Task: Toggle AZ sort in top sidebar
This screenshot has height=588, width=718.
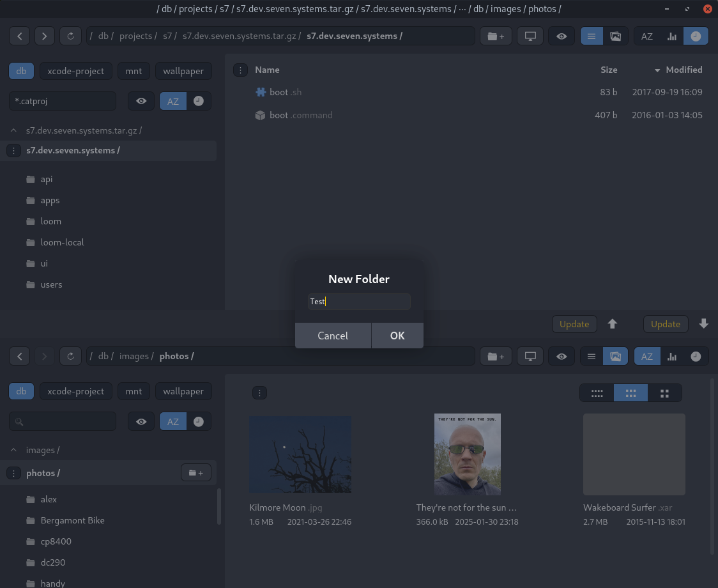Action: [173, 101]
